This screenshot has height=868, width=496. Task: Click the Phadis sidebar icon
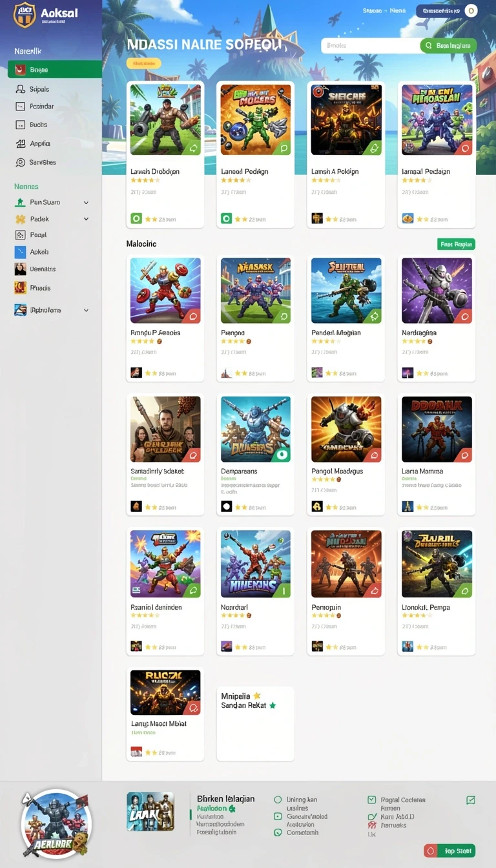[x=20, y=288]
